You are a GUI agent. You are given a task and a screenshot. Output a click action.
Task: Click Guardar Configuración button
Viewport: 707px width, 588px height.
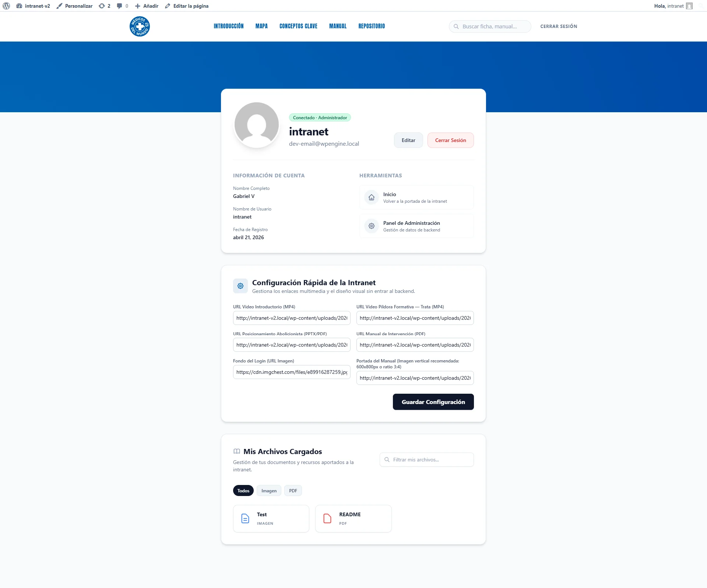click(x=433, y=402)
